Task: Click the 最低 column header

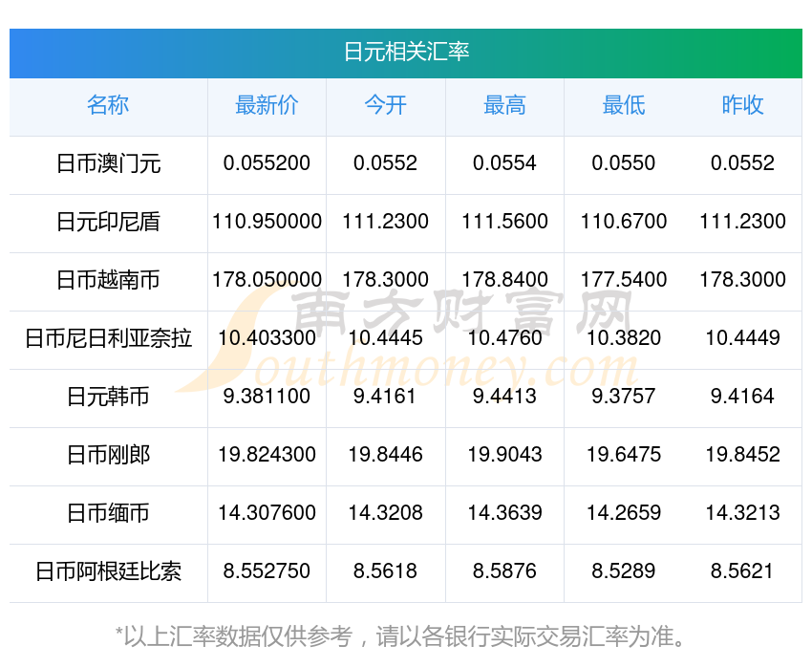Action: [x=624, y=105]
